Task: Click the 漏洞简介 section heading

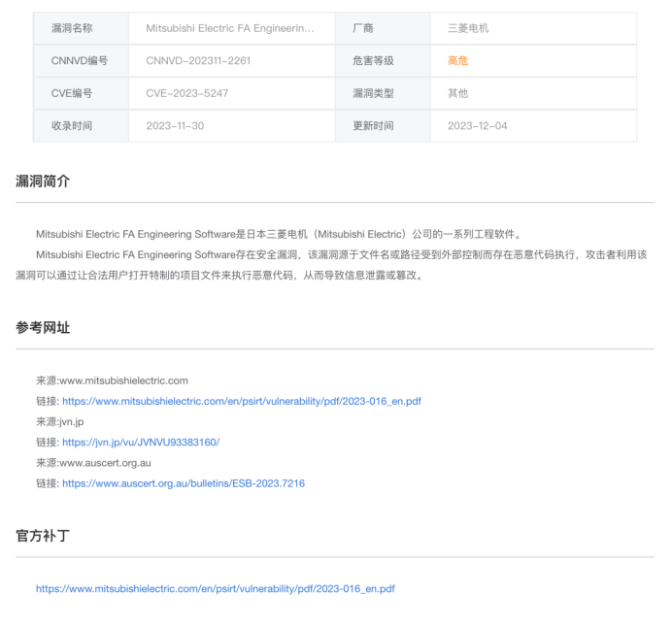Action: click(43, 181)
